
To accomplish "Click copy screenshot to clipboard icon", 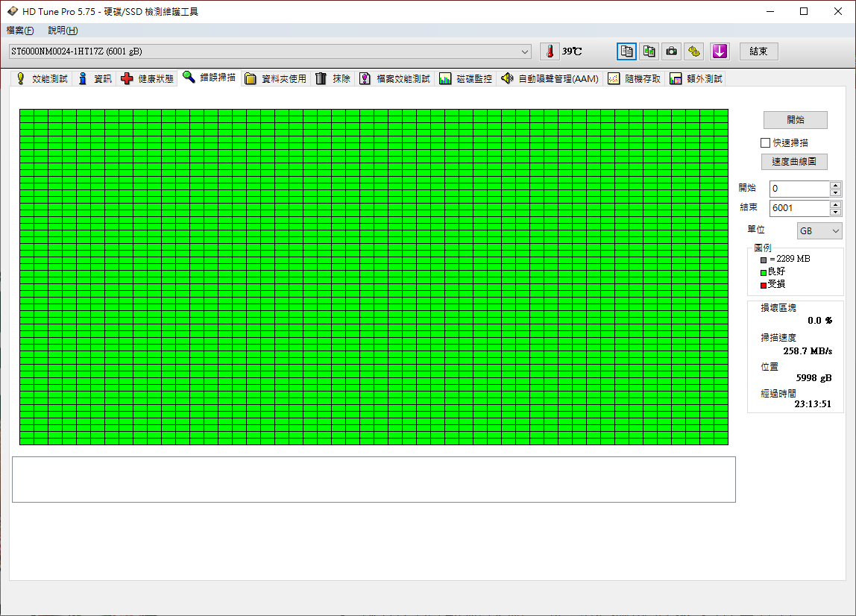I will pyautogui.click(x=649, y=51).
